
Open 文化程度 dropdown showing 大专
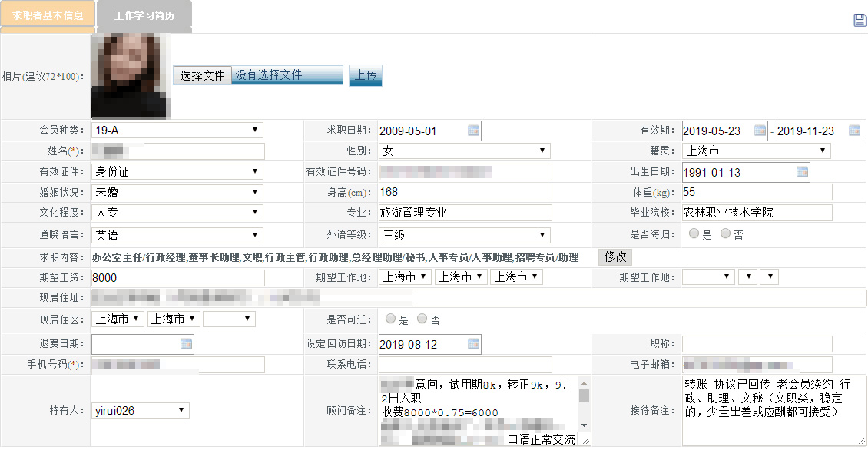click(x=177, y=212)
